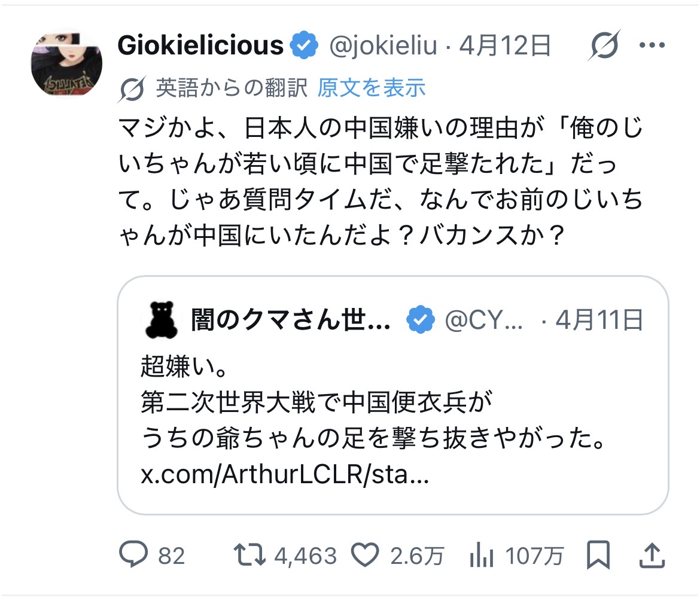Screen dimensions: 700x598
Task: Click the verified badge in quoted post
Action: (421, 321)
